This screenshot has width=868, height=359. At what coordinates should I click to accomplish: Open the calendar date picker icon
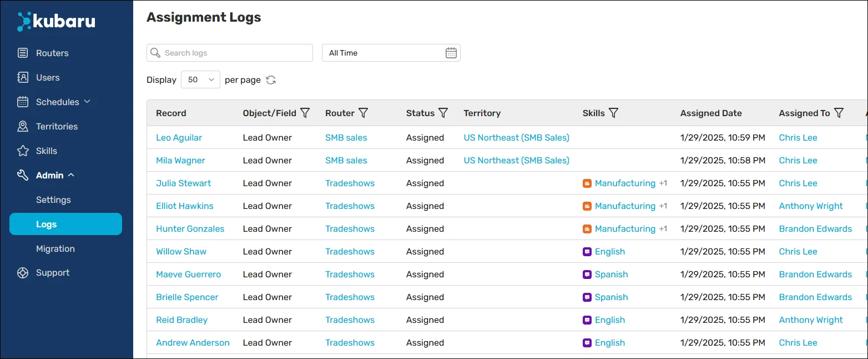click(451, 53)
